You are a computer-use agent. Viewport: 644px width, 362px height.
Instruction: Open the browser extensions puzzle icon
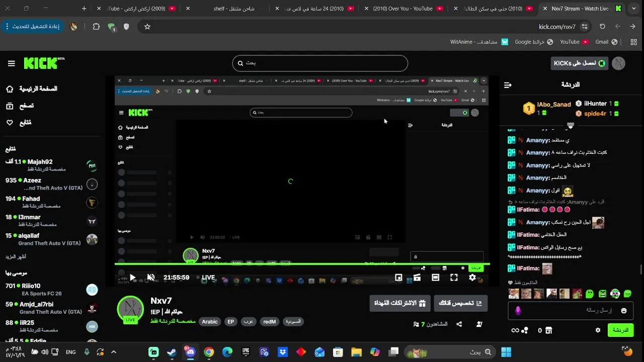pos(96,27)
